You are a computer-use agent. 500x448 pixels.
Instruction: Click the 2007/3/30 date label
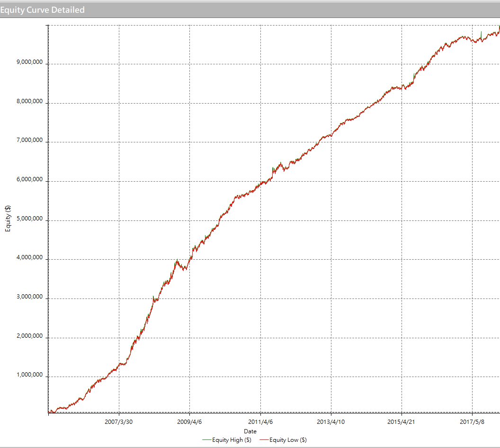[119, 422]
